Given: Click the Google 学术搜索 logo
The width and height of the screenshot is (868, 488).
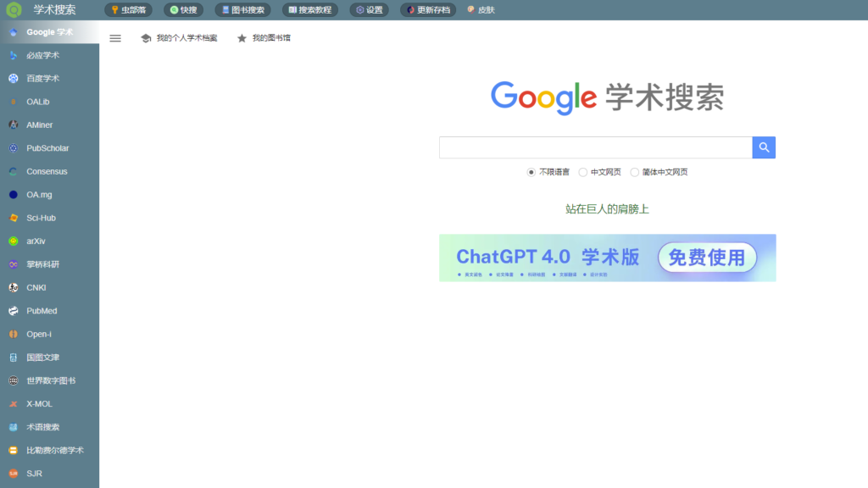Looking at the screenshot, I should [x=607, y=97].
